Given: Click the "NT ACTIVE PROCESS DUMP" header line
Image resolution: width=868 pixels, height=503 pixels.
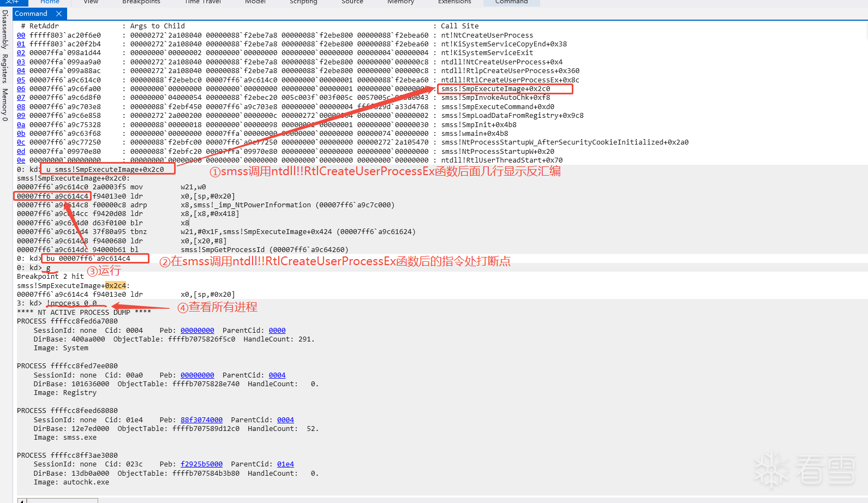Looking at the screenshot, I should pos(84,313).
